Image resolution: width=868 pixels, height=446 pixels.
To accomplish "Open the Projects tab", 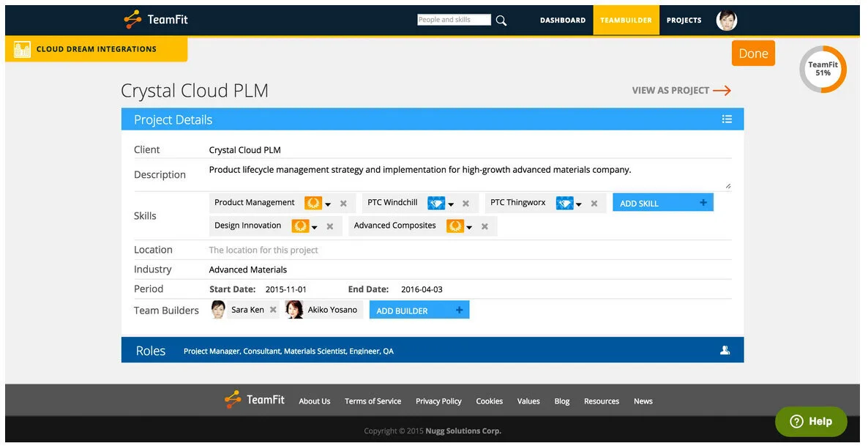I will click(x=684, y=21).
